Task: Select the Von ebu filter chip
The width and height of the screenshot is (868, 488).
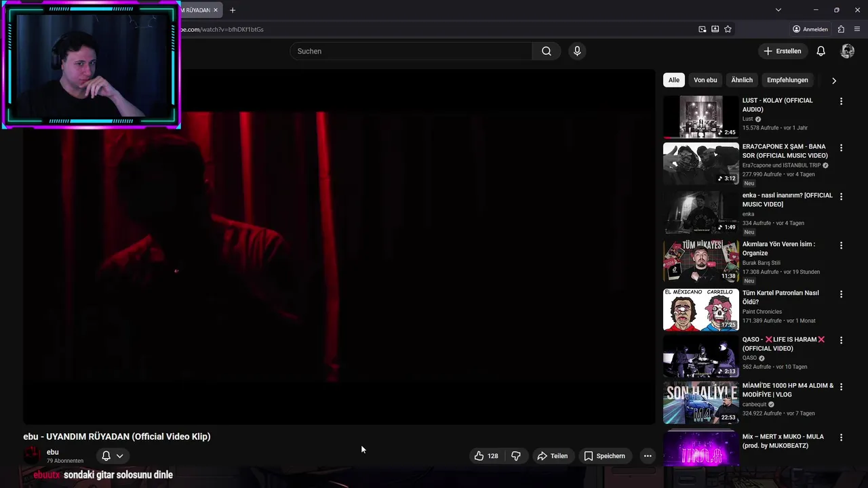Action: coord(705,80)
